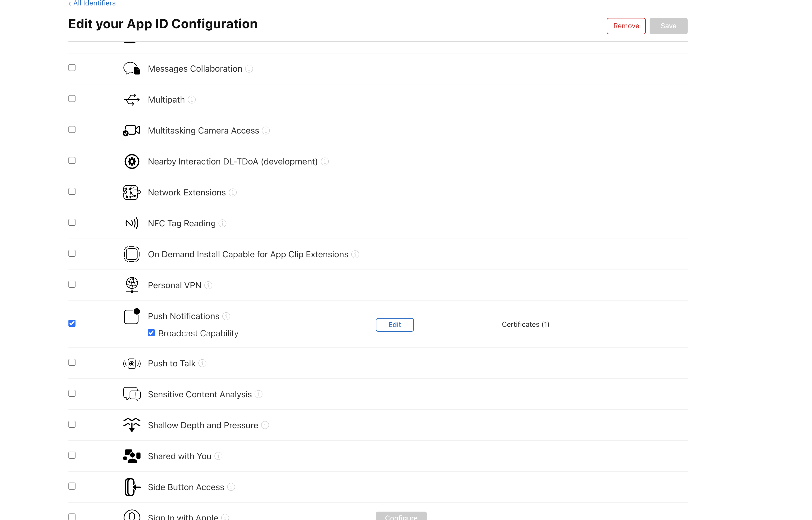
Task: Click the Remove button
Action: click(625, 26)
